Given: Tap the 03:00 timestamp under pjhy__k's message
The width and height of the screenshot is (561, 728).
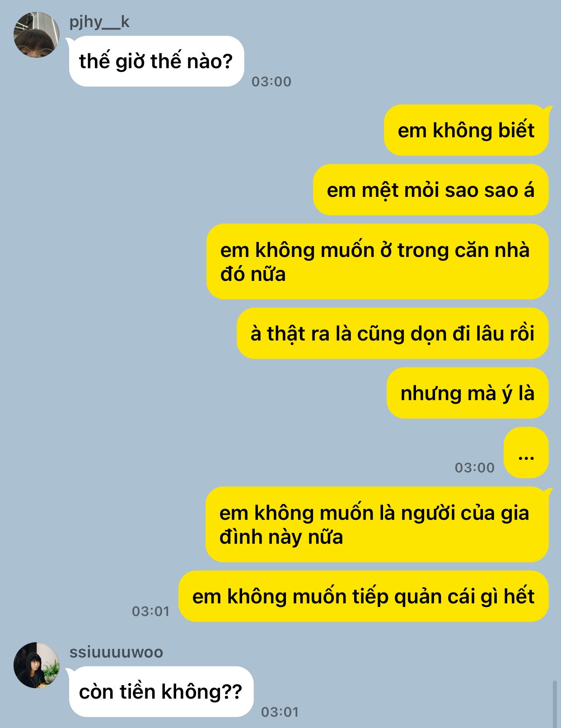Looking at the screenshot, I should pos(271,82).
